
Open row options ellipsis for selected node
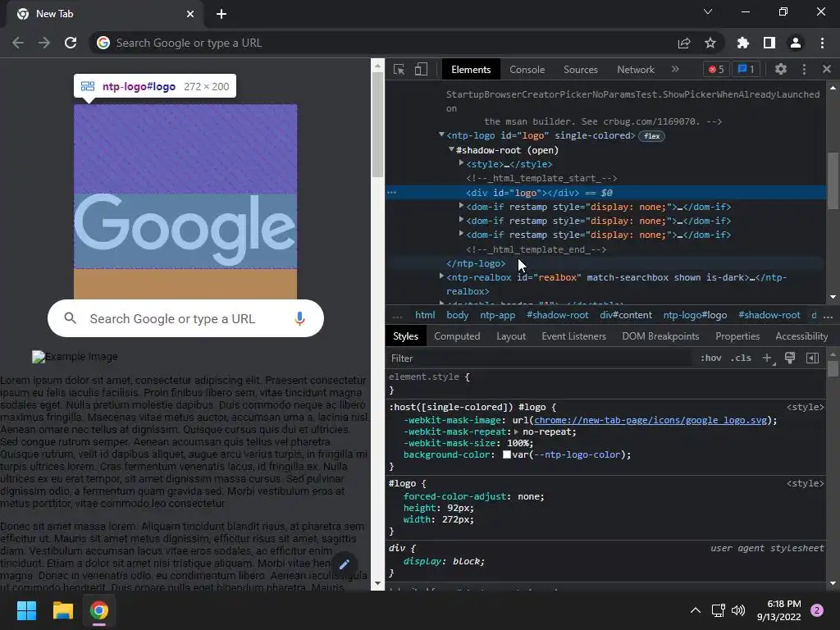[391, 192]
